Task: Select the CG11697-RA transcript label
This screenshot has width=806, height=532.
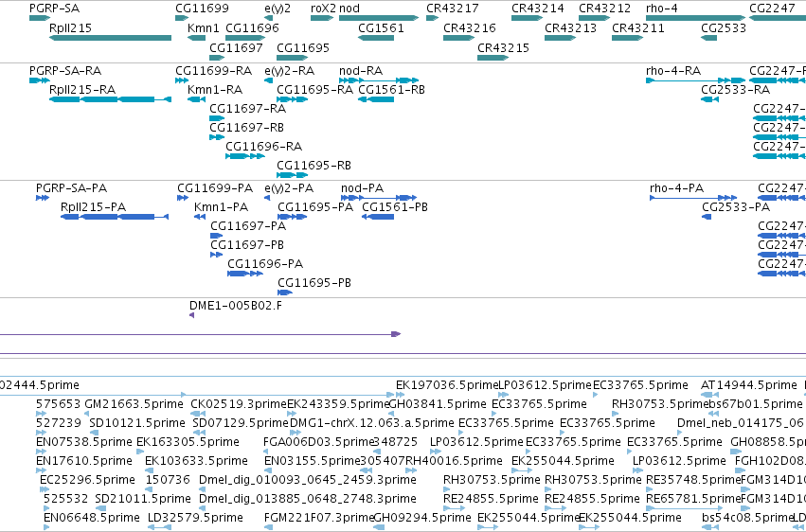Action: pyautogui.click(x=248, y=108)
